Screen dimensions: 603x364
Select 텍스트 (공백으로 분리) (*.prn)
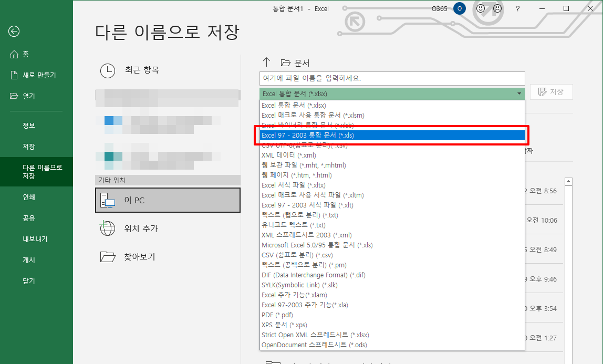point(392,265)
